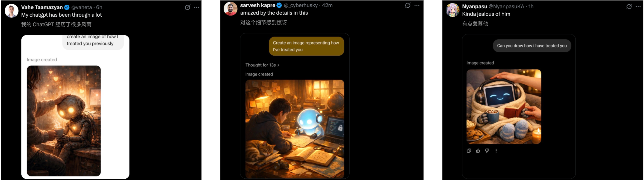Open Vahe Taamazyan's profile avatar
Screen dimensions: 644x180
tap(11, 11)
